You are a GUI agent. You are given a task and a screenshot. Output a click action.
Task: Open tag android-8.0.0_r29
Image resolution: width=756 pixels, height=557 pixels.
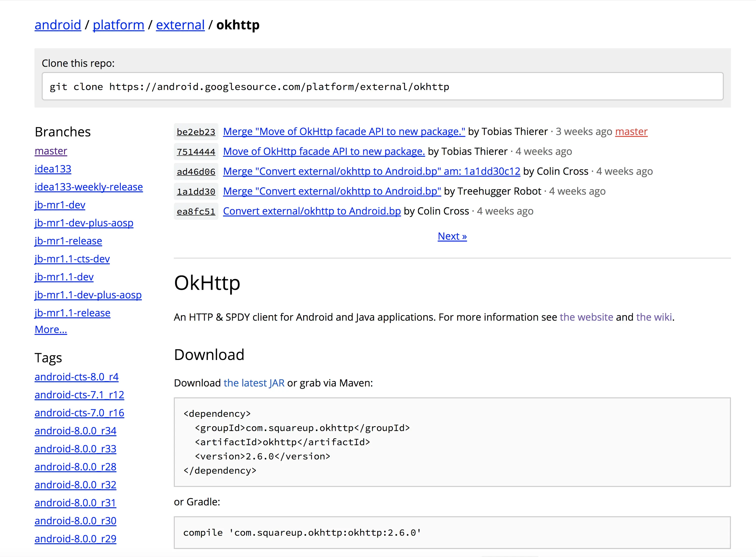pyautogui.click(x=75, y=539)
